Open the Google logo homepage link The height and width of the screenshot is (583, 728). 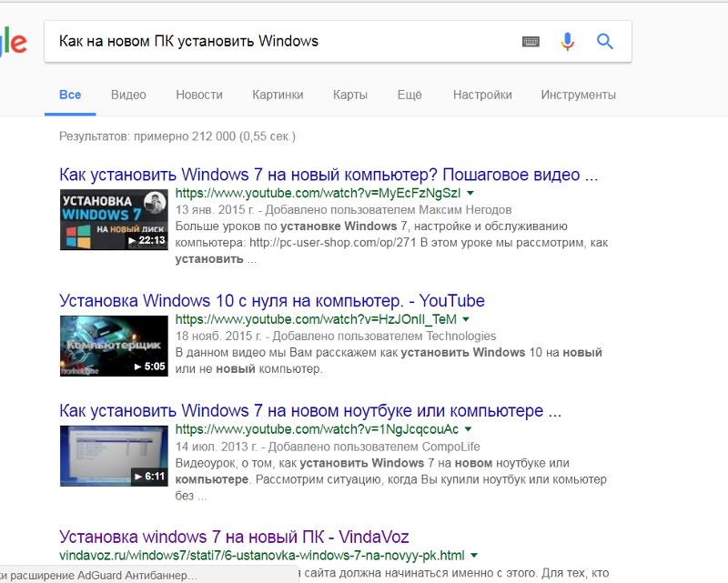(13, 43)
